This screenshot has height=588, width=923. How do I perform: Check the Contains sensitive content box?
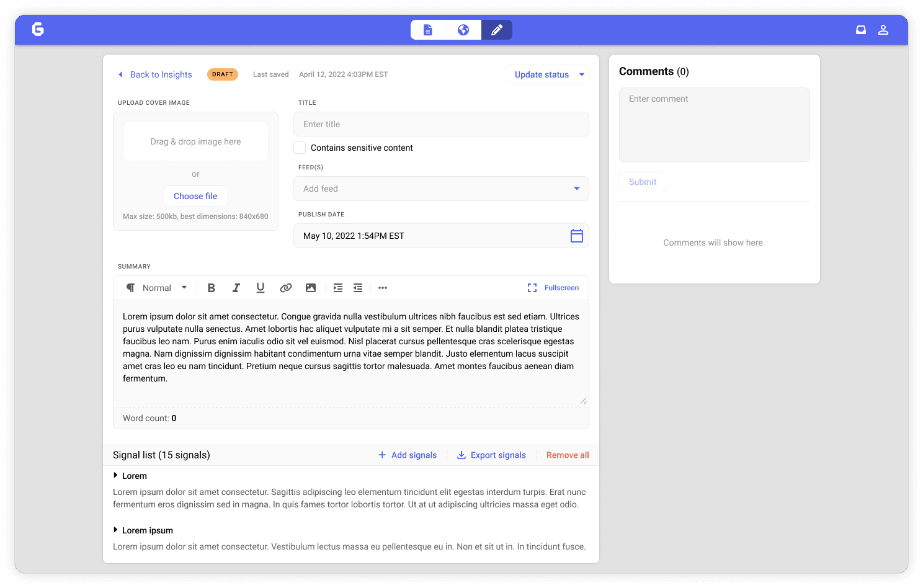tap(300, 148)
